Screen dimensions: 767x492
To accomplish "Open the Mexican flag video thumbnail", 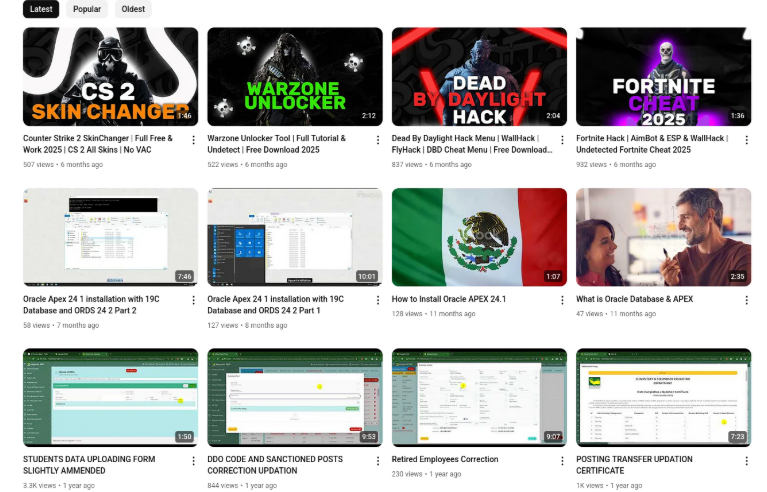I will 479,237.
